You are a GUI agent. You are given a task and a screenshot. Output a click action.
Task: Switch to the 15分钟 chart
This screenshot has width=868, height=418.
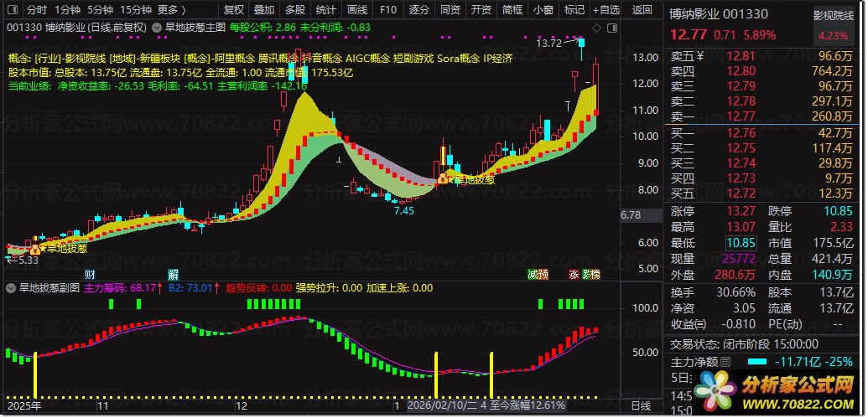136,9
